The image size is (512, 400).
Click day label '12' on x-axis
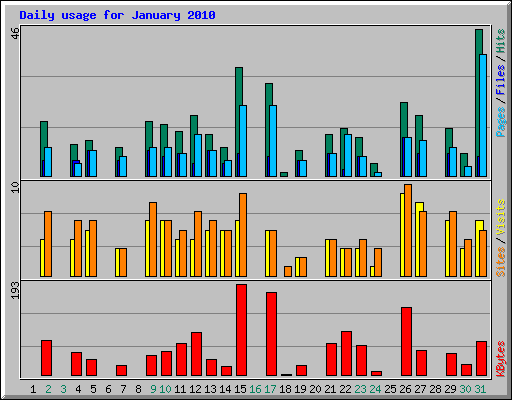(195, 389)
